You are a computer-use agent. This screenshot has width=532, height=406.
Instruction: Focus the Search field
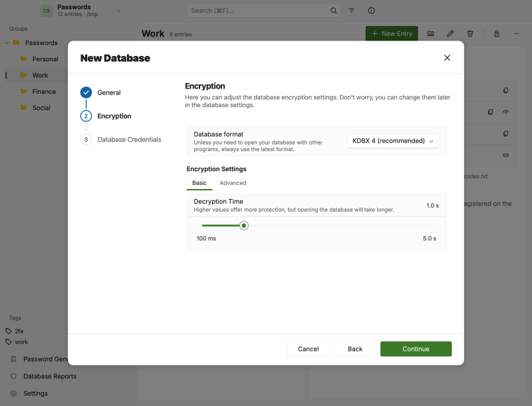263,11
